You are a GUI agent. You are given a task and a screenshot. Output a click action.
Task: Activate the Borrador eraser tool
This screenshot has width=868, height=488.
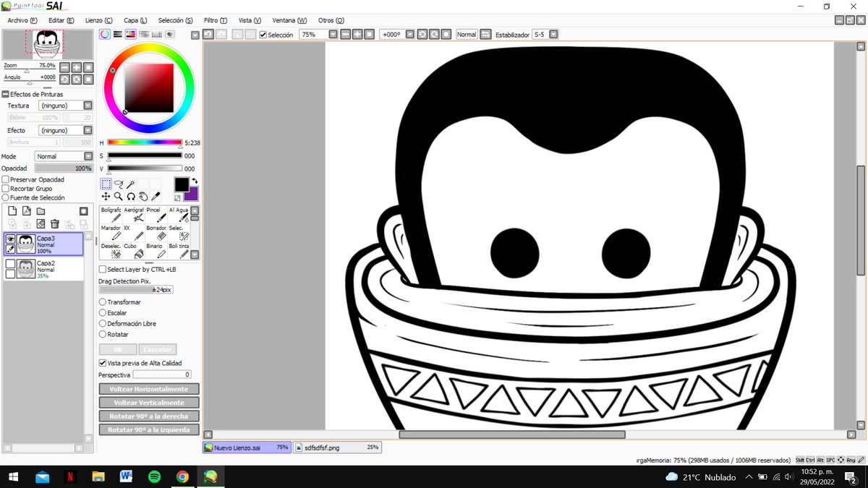coord(156,232)
